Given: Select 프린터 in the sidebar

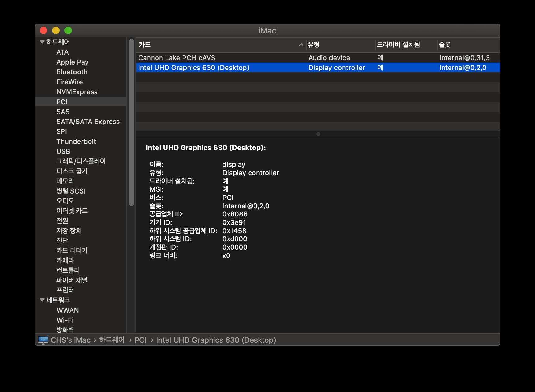Looking at the screenshot, I should (x=65, y=290).
